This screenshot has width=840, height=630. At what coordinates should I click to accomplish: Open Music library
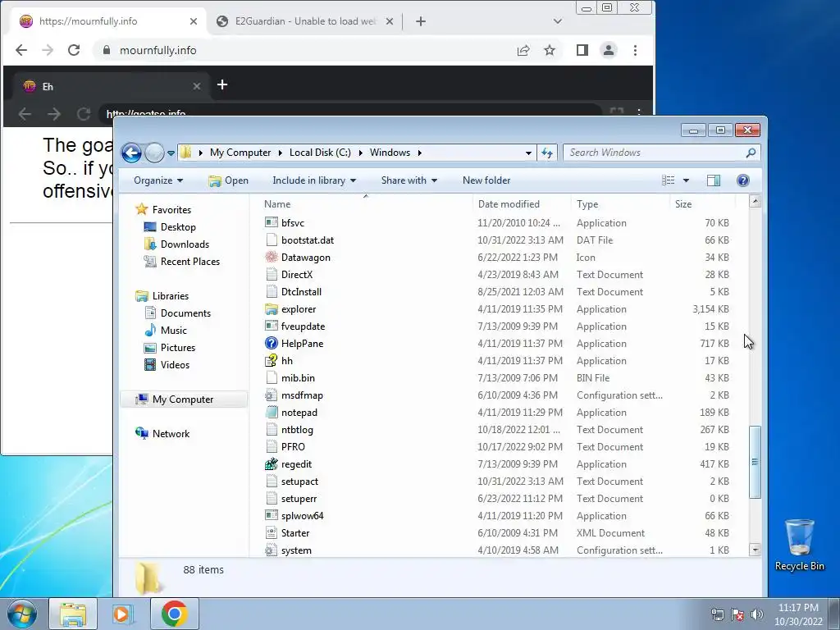[174, 331]
